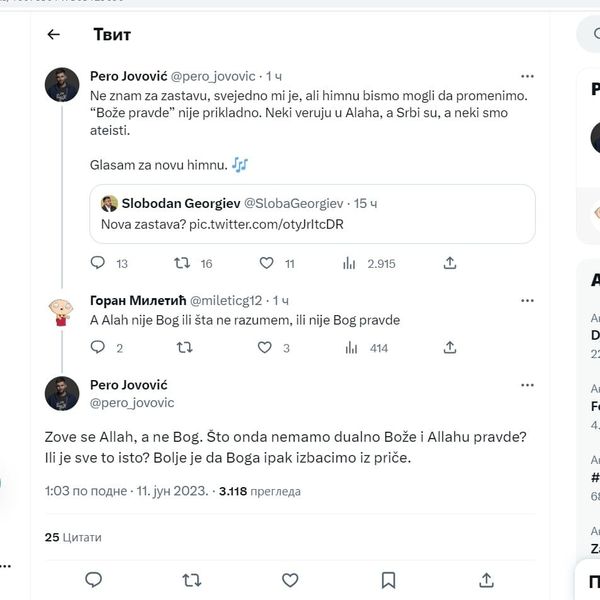Open more options on Горан Милетић's reply
Viewport: 600px width, 600px height.
(527, 300)
